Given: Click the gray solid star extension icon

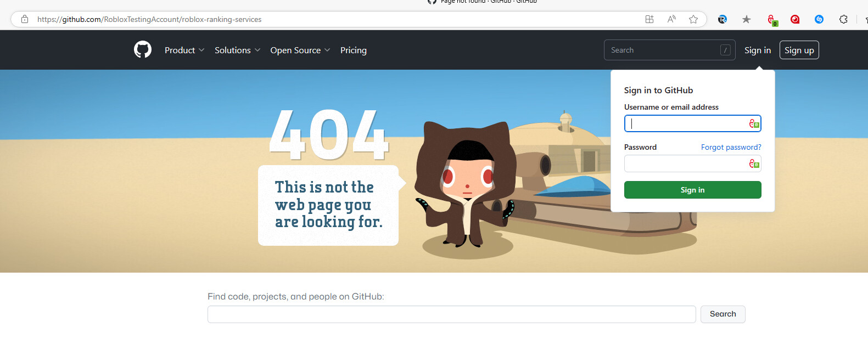Looking at the screenshot, I should 746,19.
